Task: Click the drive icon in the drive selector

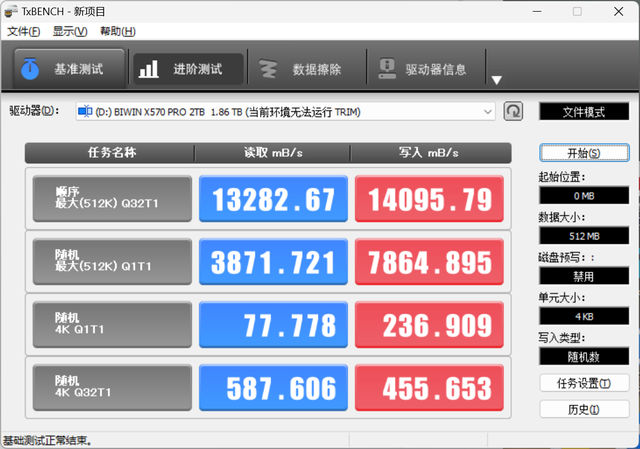Action: coord(85,111)
